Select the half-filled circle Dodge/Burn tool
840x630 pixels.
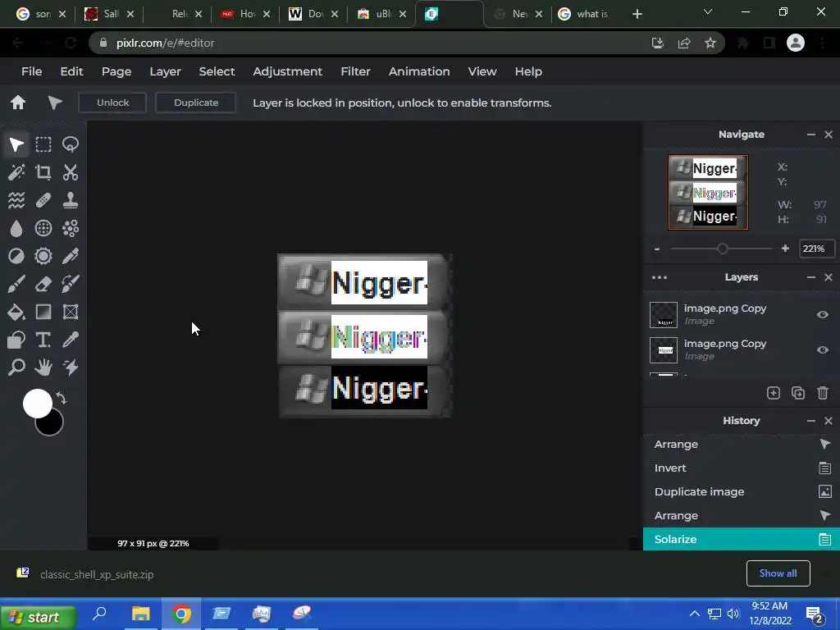(x=16, y=256)
